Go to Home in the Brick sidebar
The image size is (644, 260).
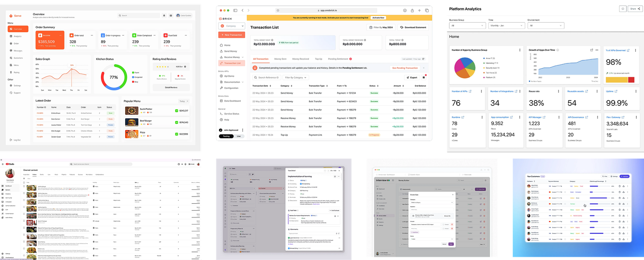[225, 45]
